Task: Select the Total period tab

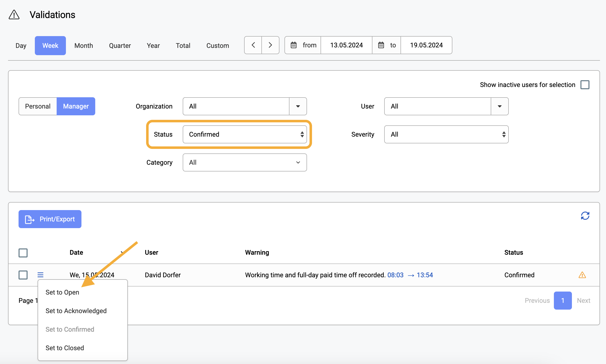Action: (x=183, y=46)
